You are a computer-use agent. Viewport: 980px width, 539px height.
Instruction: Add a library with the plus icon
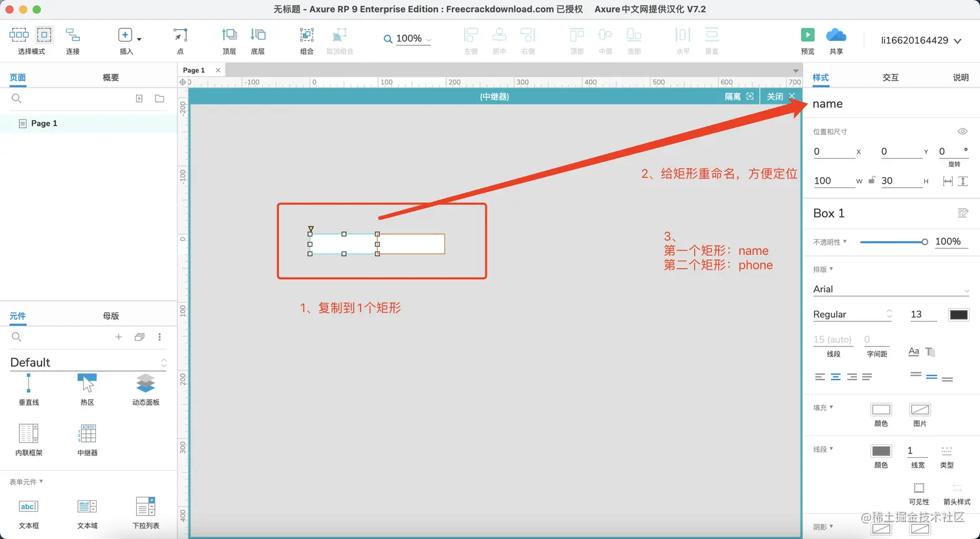(x=119, y=337)
